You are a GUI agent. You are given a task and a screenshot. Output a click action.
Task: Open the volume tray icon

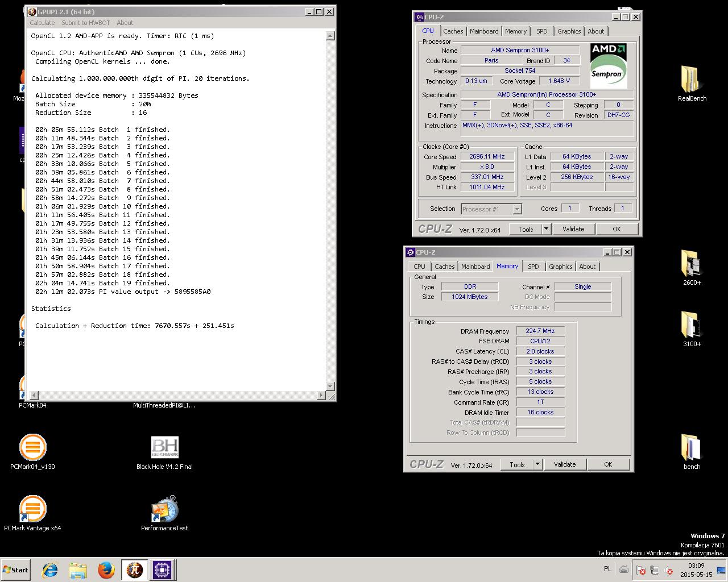coord(669,570)
